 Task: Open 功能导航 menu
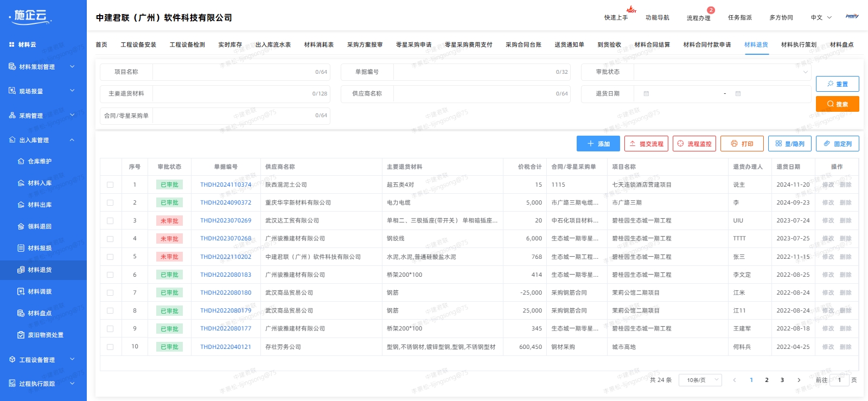pos(657,17)
